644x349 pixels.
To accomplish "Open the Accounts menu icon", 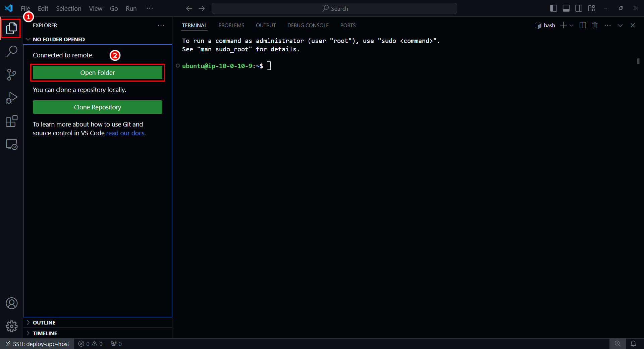I will point(11,303).
